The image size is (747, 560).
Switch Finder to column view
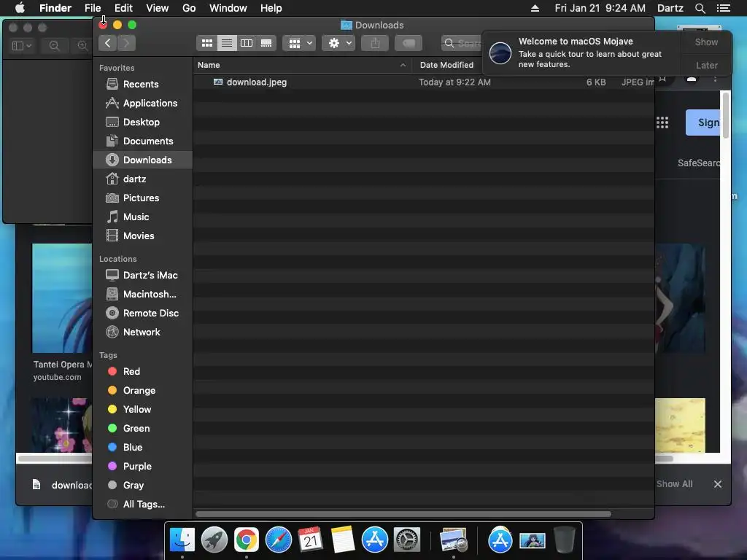point(247,43)
